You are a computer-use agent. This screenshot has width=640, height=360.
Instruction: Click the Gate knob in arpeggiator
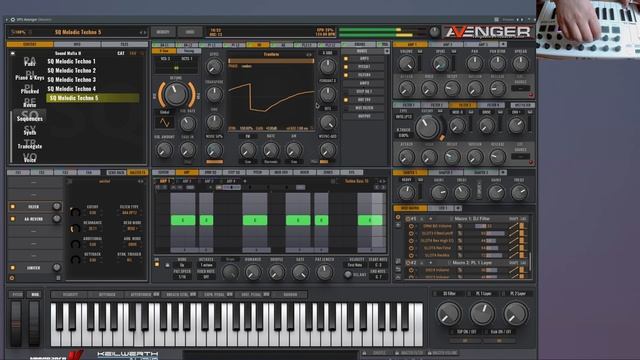click(x=300, y=272)
